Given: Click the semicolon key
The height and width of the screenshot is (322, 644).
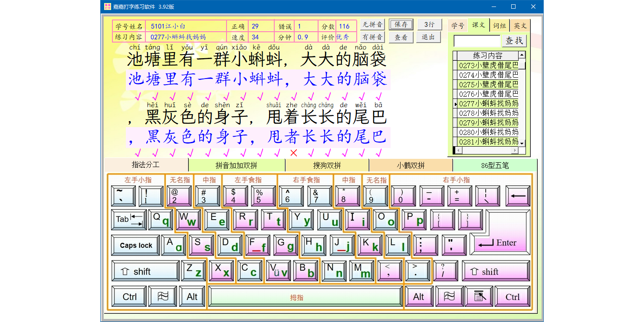Looking at the screenshot, I should 426,246.
